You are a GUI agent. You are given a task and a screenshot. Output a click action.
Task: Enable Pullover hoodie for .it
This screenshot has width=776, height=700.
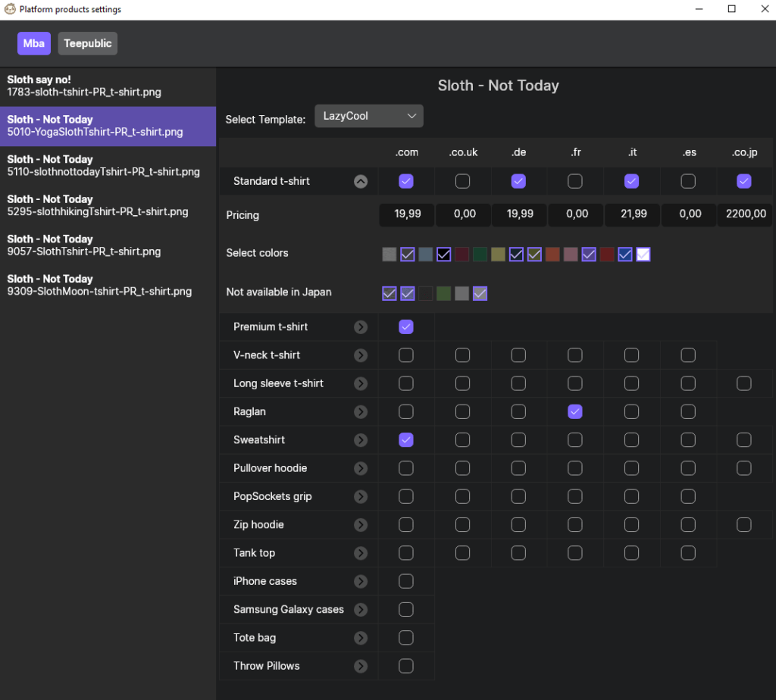(x=631, y=468)
